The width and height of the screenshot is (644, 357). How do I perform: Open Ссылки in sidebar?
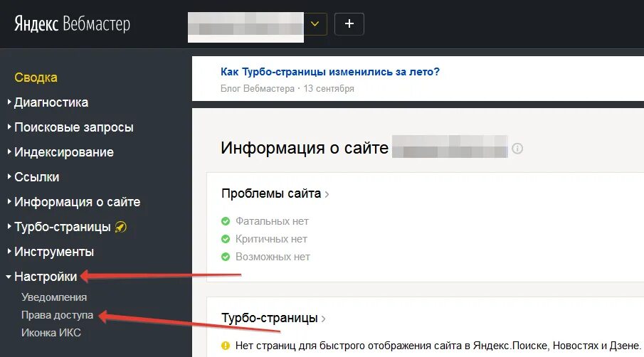(36, 177)
